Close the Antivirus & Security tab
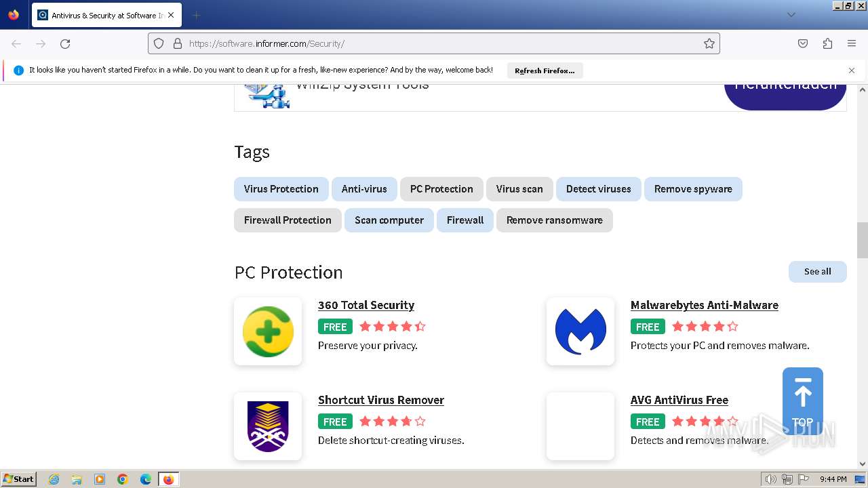Screen dimensions: 868x488 point(171,15)
